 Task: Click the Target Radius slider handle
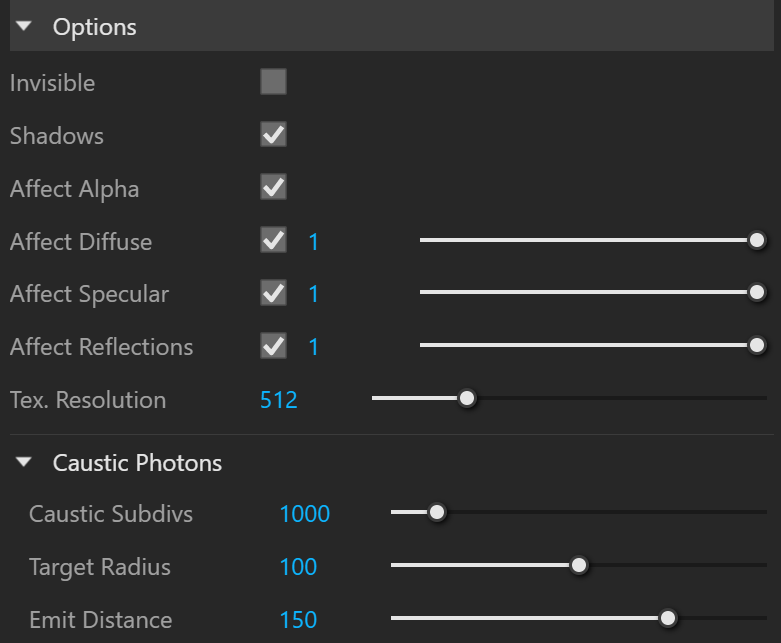pyautogui.click(x=579, y=565)
